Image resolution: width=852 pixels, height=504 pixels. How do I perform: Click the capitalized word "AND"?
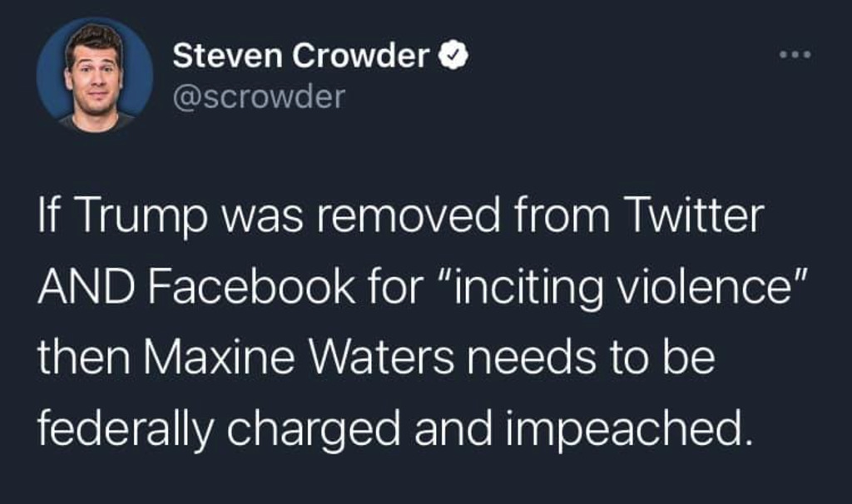pyautogui.click(x=78, y=288)
